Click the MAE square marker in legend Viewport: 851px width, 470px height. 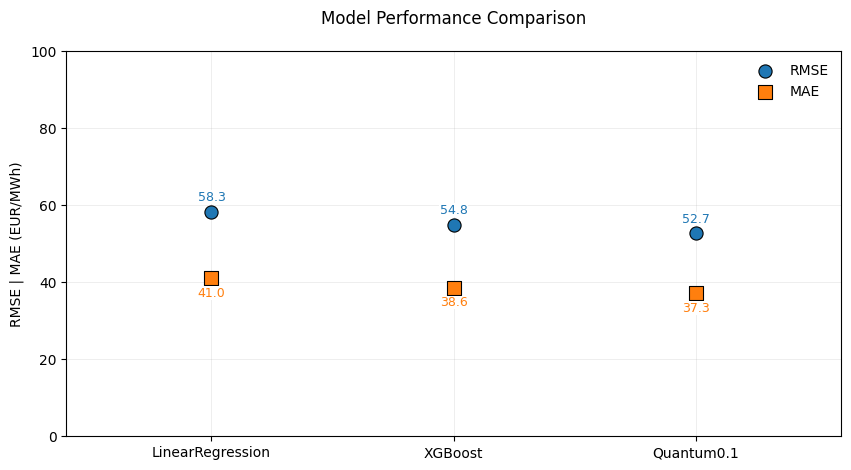point(765,92)
